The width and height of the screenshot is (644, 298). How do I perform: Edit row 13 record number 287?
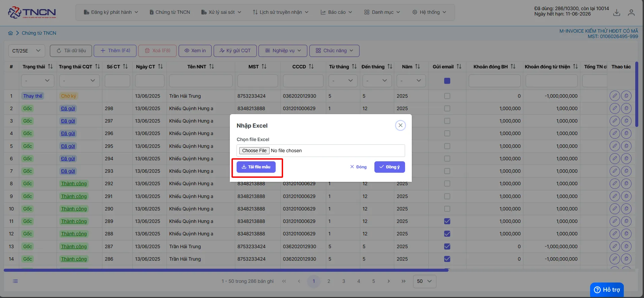[x=615, y=246]
